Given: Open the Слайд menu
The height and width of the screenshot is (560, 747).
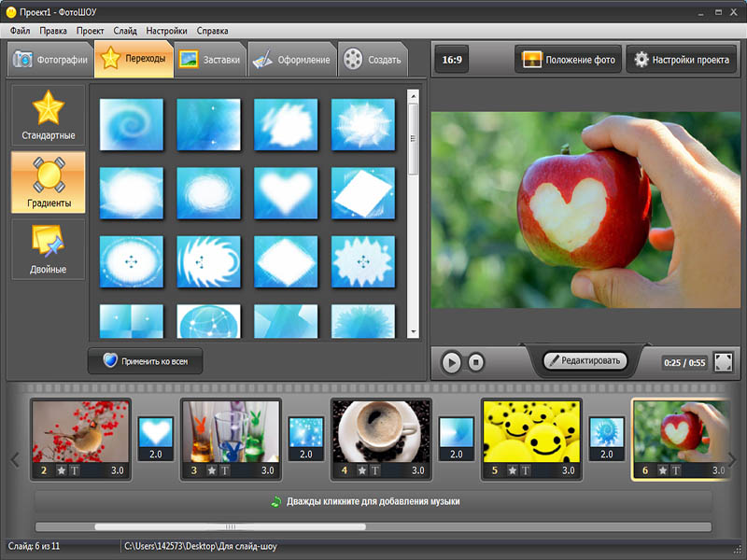Looking at the screenshot, I should pos(124,31).
